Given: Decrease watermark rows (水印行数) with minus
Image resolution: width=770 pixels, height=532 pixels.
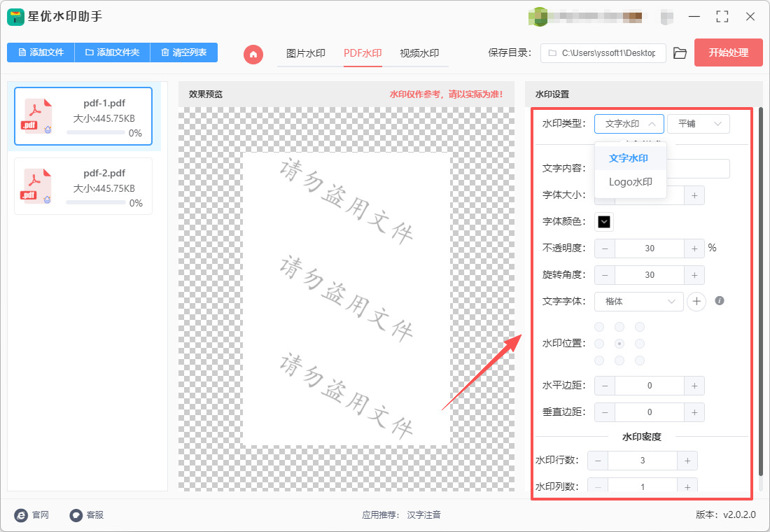Looking at the screenshot, I should pos(598,461).
